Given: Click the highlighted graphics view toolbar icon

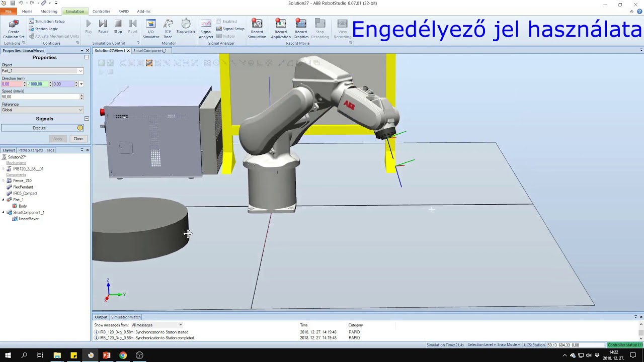Looking at the screenshot, I should (x=149, y=63).
